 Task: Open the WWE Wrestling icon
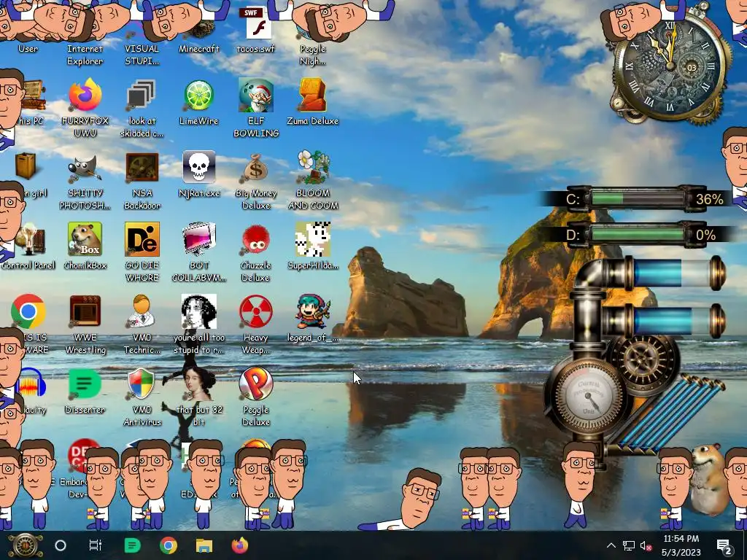click(x=85, y=311)
